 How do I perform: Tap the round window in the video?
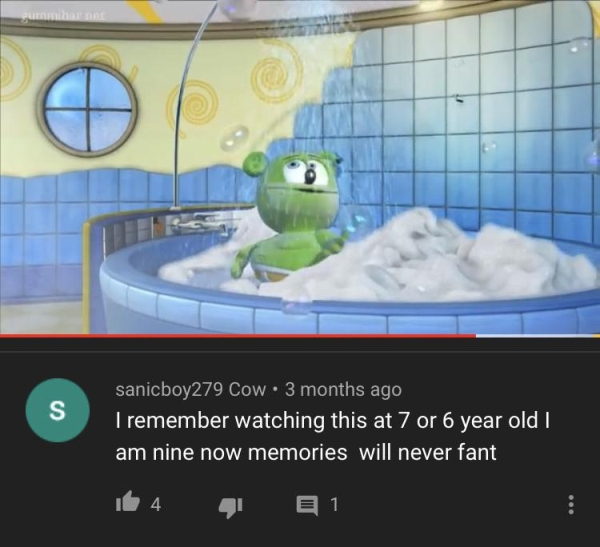point(88,110)
